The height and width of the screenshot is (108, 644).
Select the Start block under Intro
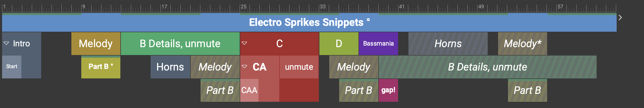pos(12,67)
